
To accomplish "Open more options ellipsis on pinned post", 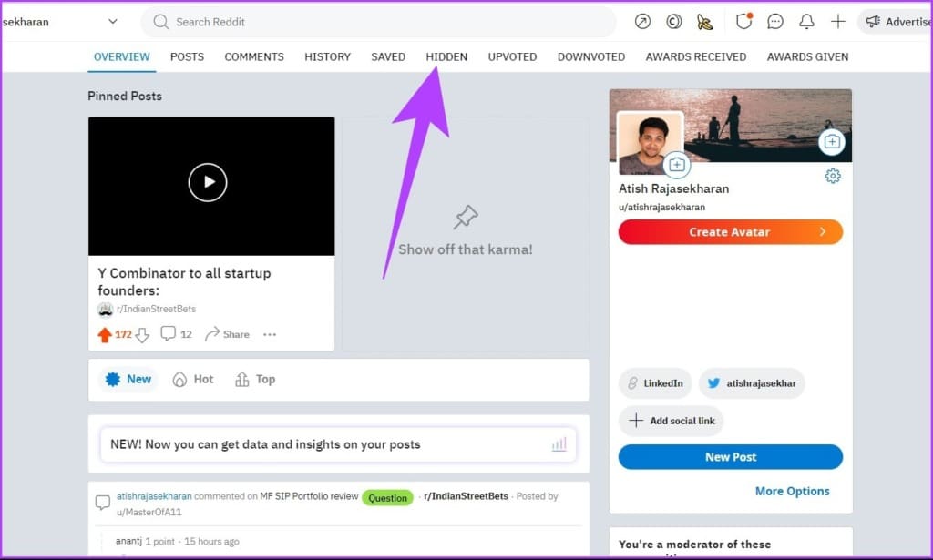I will click(x=270, y=335).
